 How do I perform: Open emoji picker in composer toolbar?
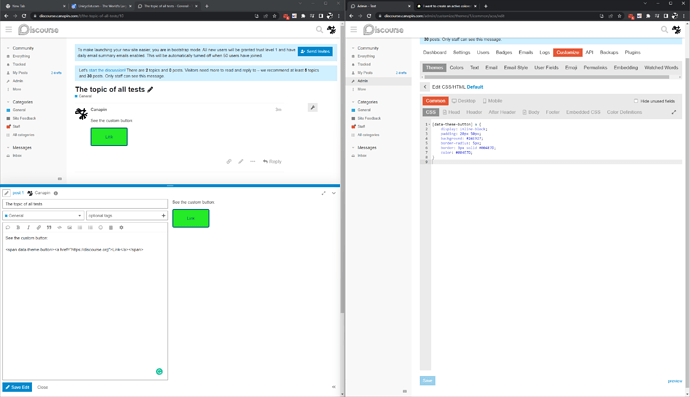click(x=100, y=228)
